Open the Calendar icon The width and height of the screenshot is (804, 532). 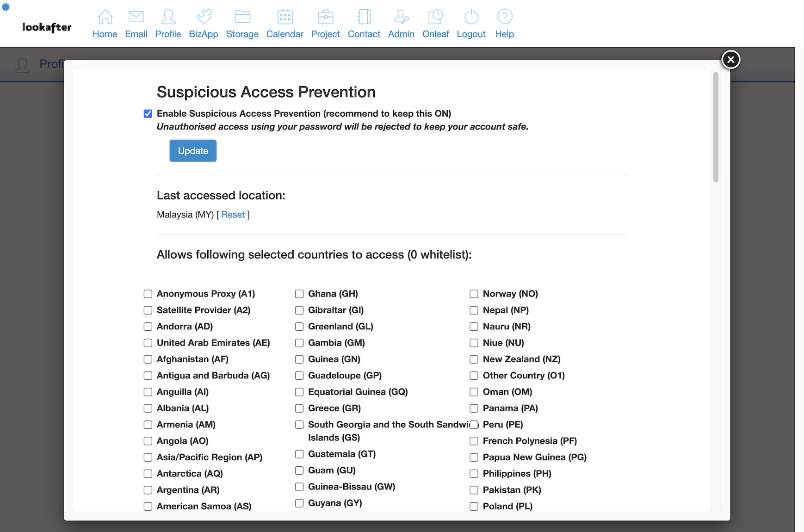(x=285, y=17)
